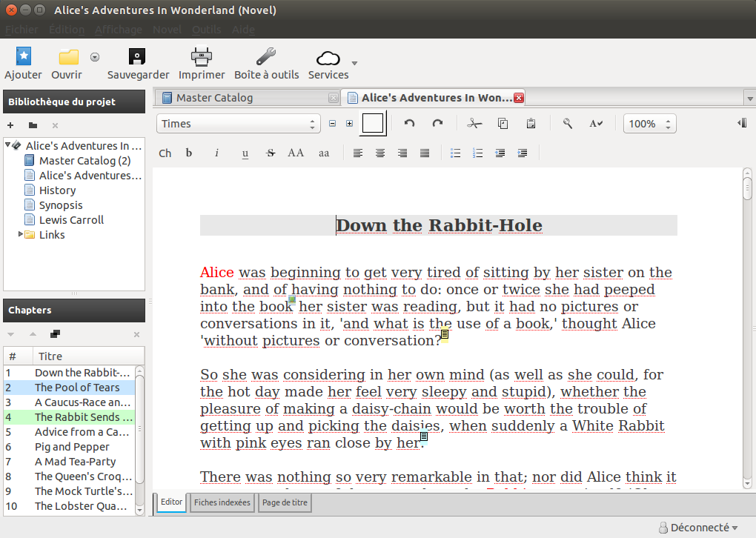Sort chapters by the Titre column
Viewport: 756px width, 538px height.
click(x=89, y=356)
